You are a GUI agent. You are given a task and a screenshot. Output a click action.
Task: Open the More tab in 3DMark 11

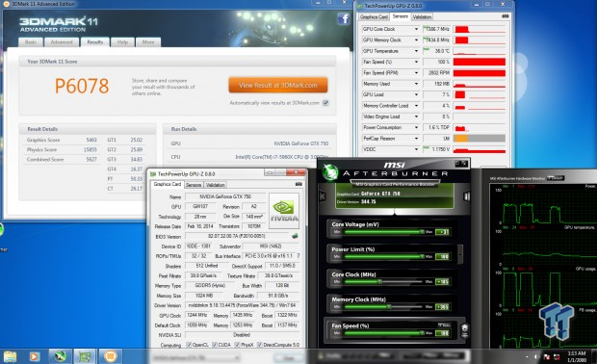148,41
